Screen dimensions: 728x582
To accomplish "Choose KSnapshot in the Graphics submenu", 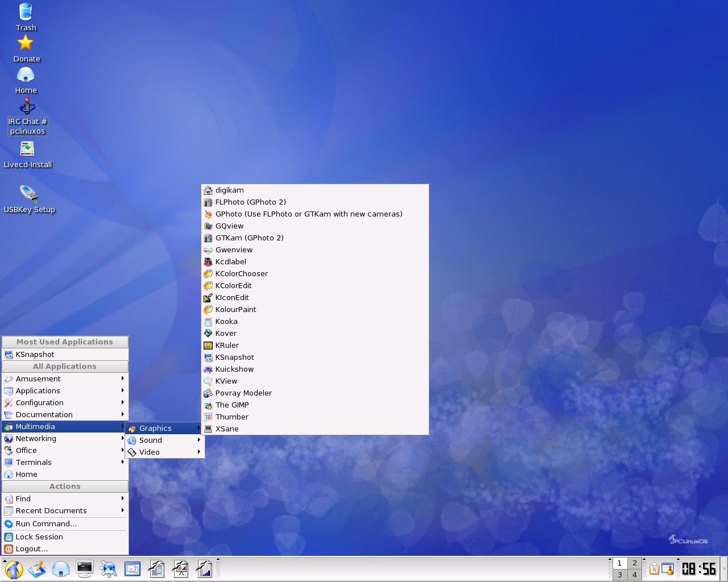I will (315, 357).
